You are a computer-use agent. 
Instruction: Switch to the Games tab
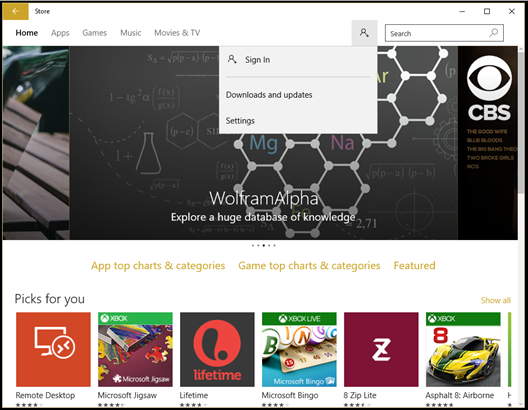pos(95,33)
